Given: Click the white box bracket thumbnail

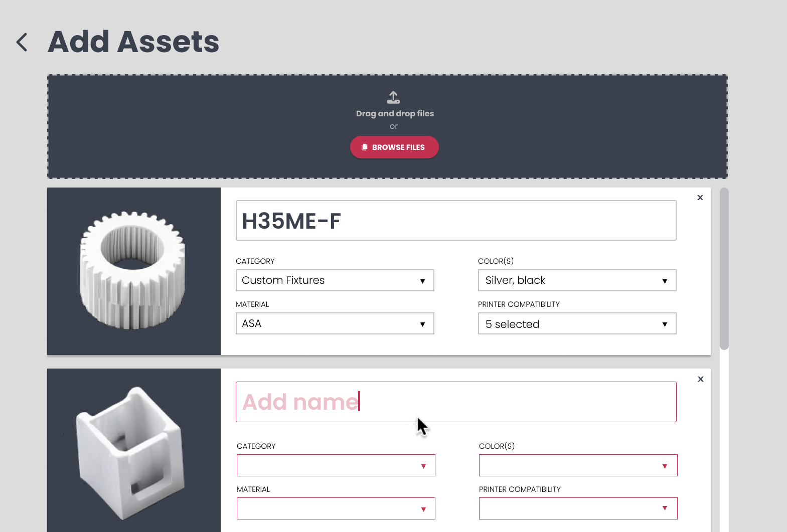Looking at the screenshot, I should (133, 450).
